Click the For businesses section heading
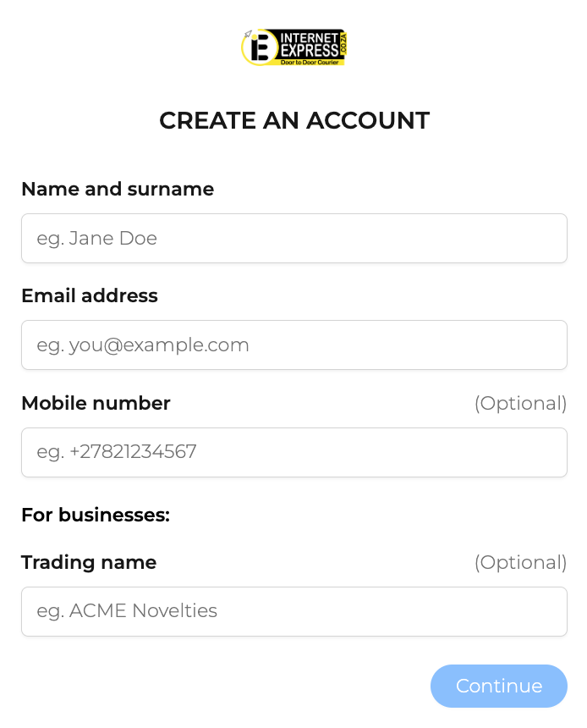587x728 pixels. (96, 515)
